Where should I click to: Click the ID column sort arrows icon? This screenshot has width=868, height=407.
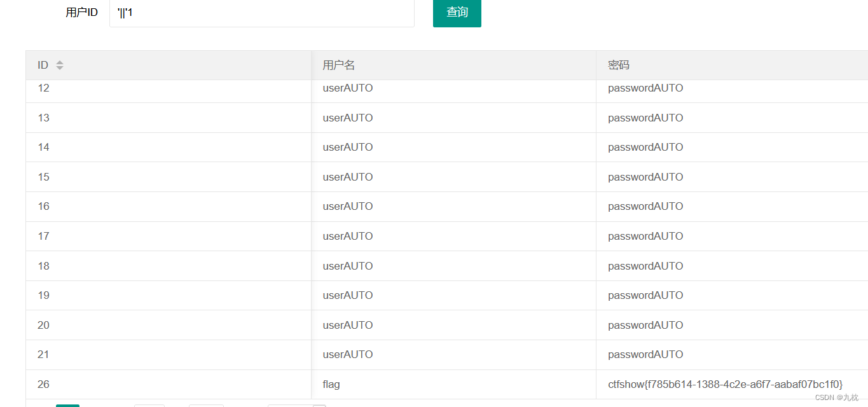click(60, 65)
